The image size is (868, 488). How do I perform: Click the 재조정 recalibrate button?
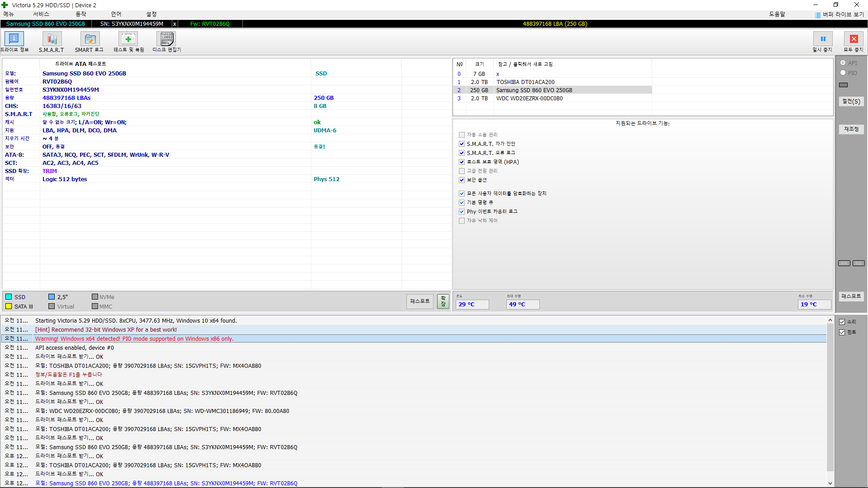pos(851,129)
